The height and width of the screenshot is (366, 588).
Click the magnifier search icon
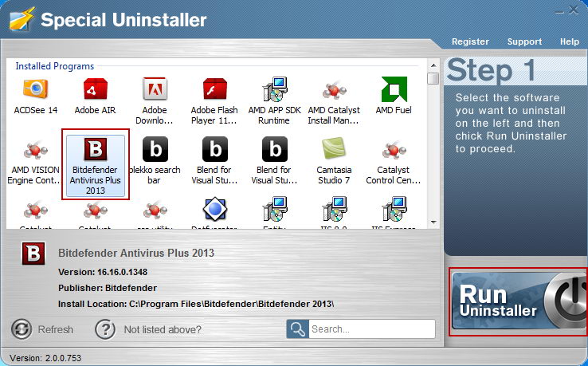pos(298,329)
